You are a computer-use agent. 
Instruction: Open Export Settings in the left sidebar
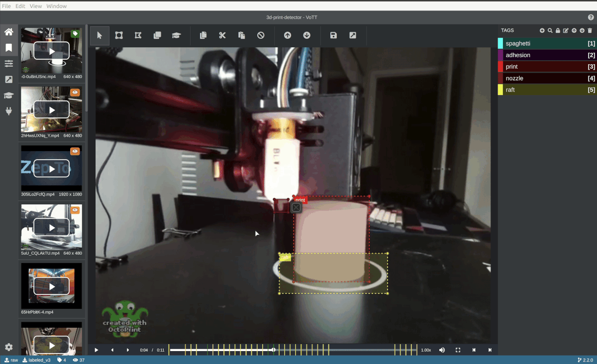[8, 80]
